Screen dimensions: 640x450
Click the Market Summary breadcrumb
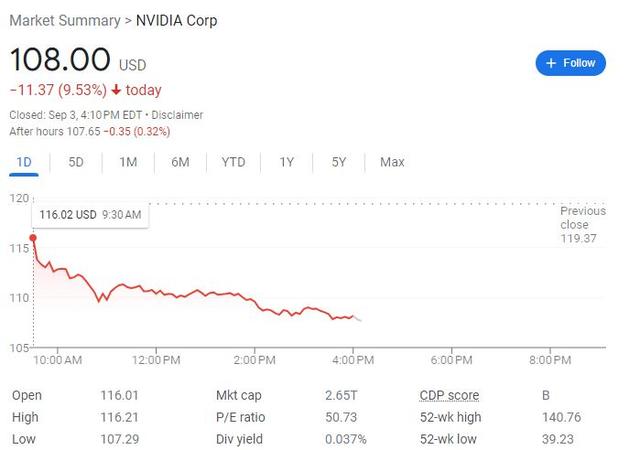62,21
